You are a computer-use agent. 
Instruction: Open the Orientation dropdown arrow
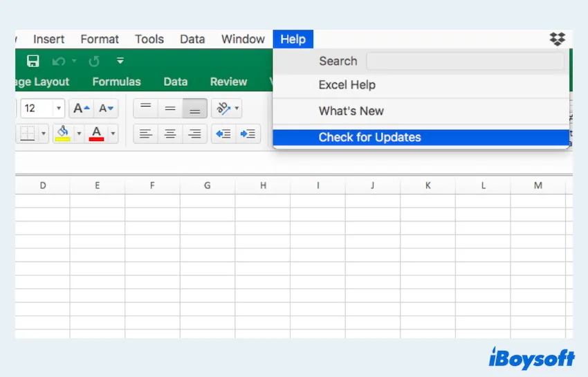[x=237, y=109]
